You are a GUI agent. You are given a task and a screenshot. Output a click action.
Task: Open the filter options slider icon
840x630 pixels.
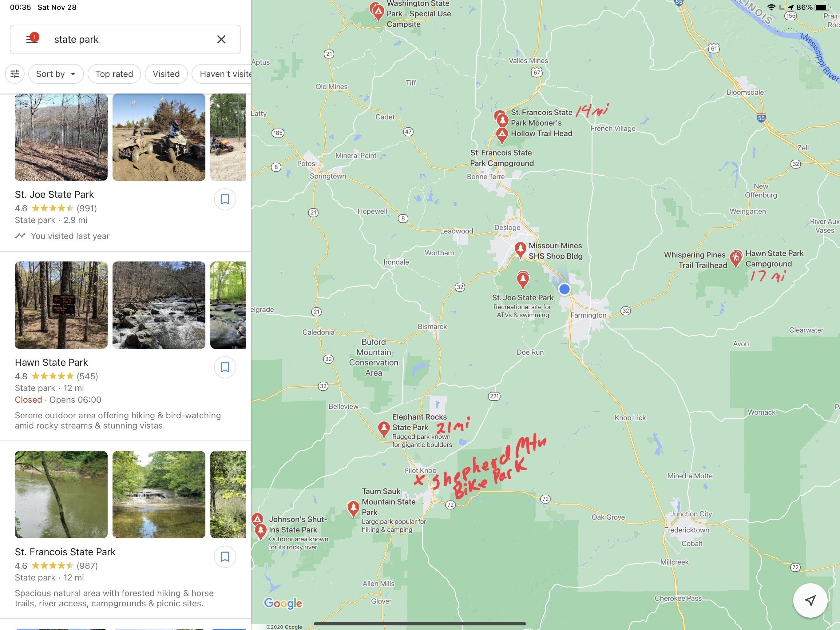(15, 74)
